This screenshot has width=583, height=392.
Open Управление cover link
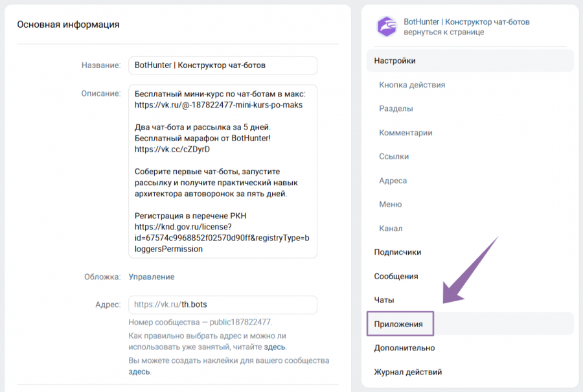point(152,277)
